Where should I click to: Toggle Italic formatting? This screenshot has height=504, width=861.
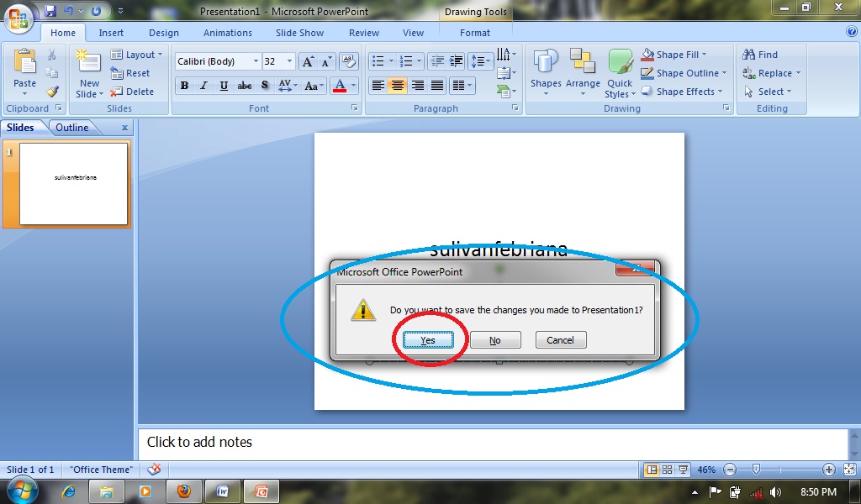[203, 85]
